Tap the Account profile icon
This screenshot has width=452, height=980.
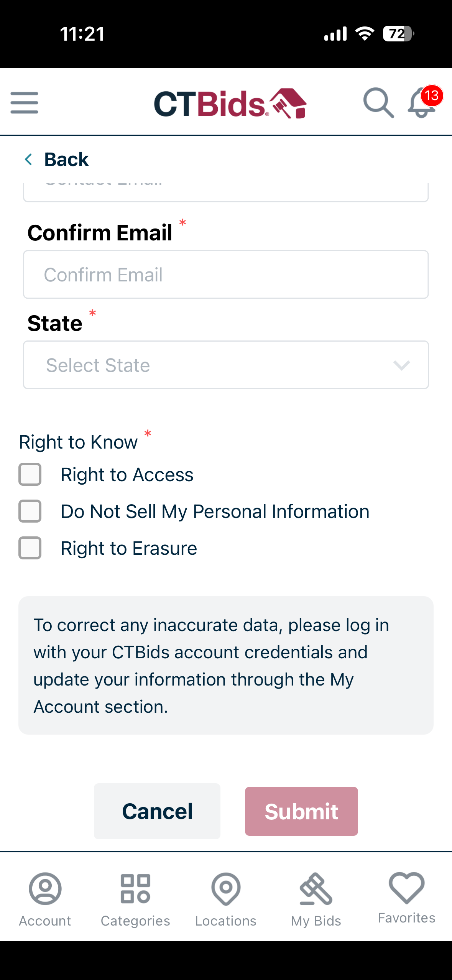click(x=45, y=890)
